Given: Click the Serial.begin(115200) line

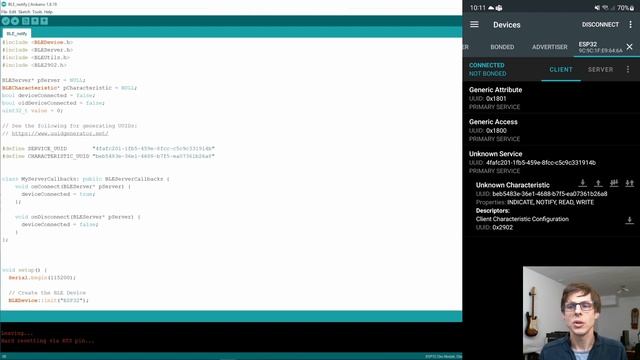Looking at the screenshot, I should click(x=42, y=278).
